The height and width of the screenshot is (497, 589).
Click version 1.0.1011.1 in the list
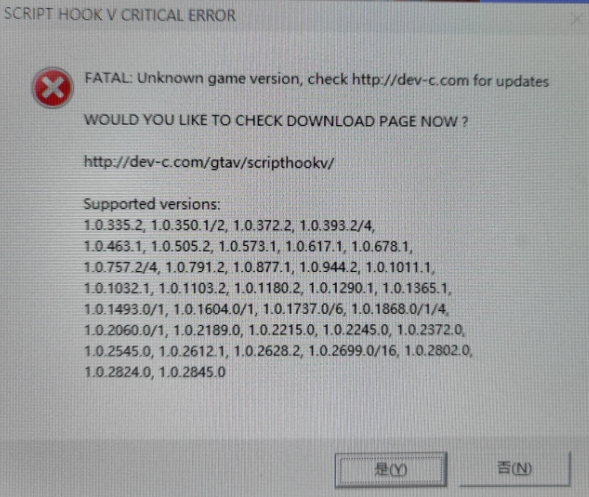[399, 267]
